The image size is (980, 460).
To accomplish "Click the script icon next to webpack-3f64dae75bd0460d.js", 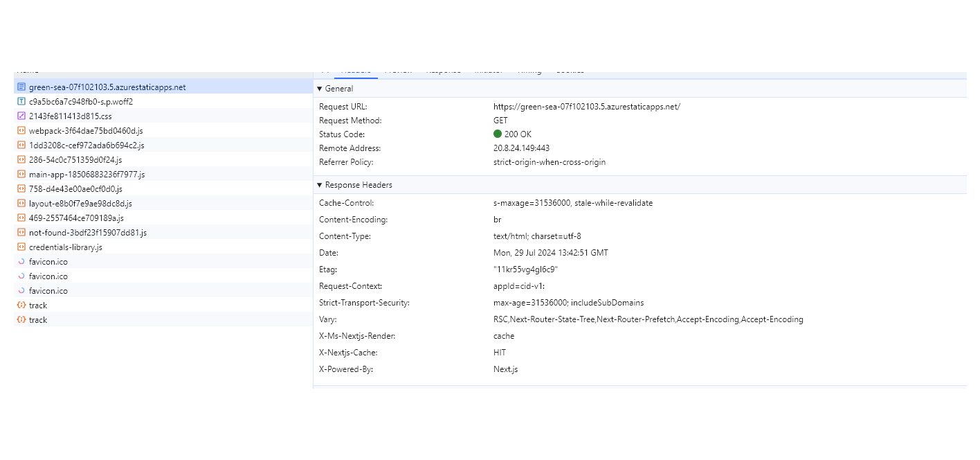I will (20, 130).
